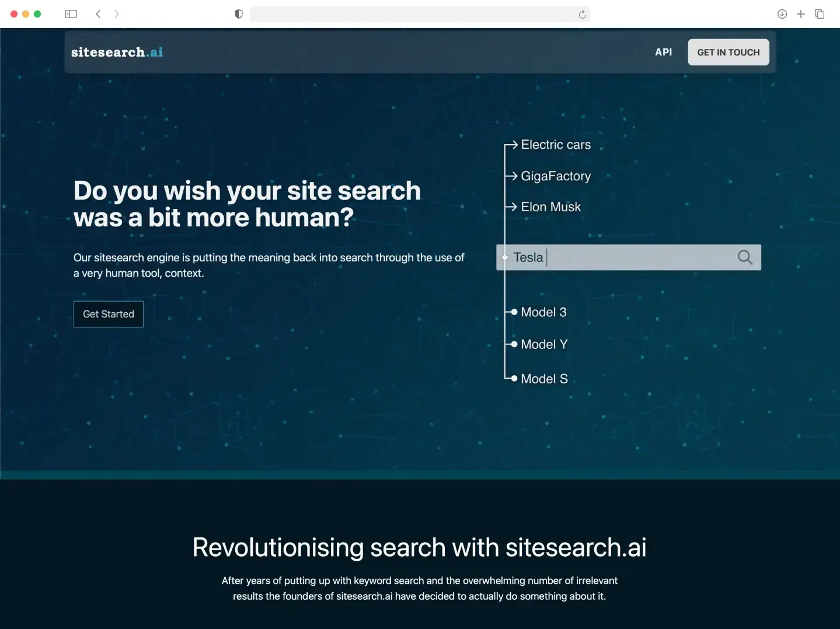Focus the Tesla search input field
Image resolution: width=840 pixels, height=629 pixels.
click(629, 257)
